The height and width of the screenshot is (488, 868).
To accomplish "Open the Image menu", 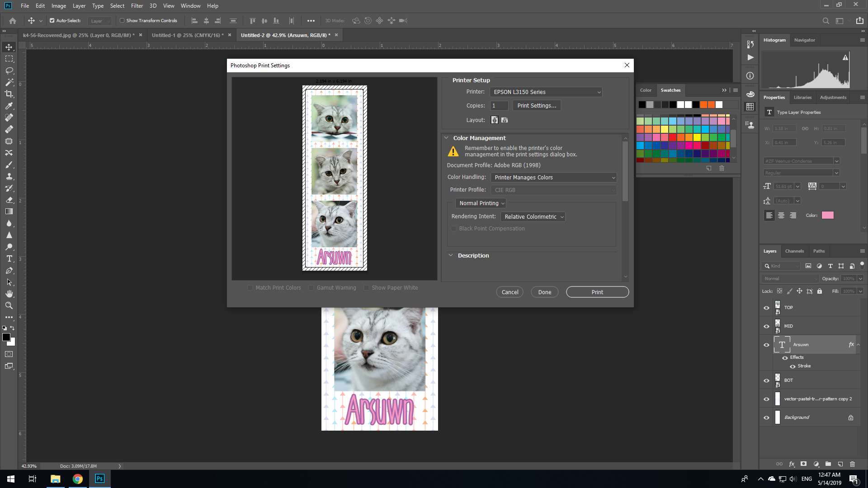I will coord(59,6).
